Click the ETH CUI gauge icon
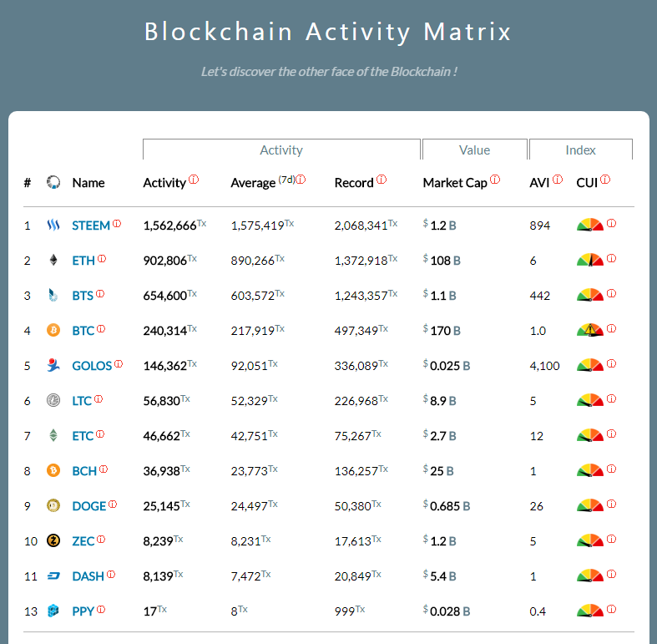657x644 pixels. [590, 260]
